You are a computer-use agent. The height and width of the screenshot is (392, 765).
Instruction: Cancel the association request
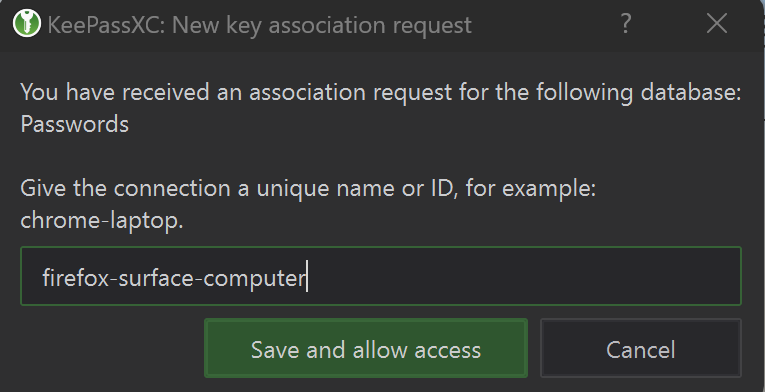coord(641,348)
